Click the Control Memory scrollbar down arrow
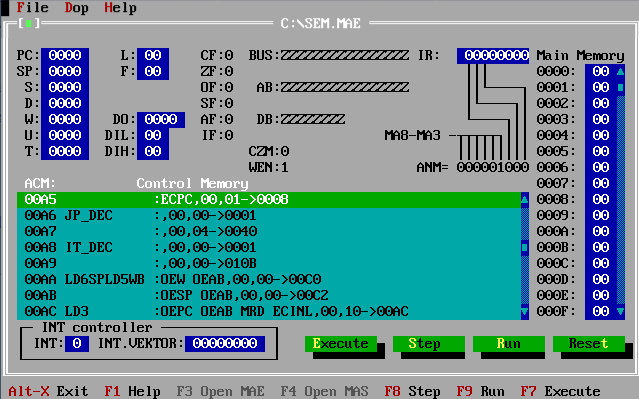 524,311
